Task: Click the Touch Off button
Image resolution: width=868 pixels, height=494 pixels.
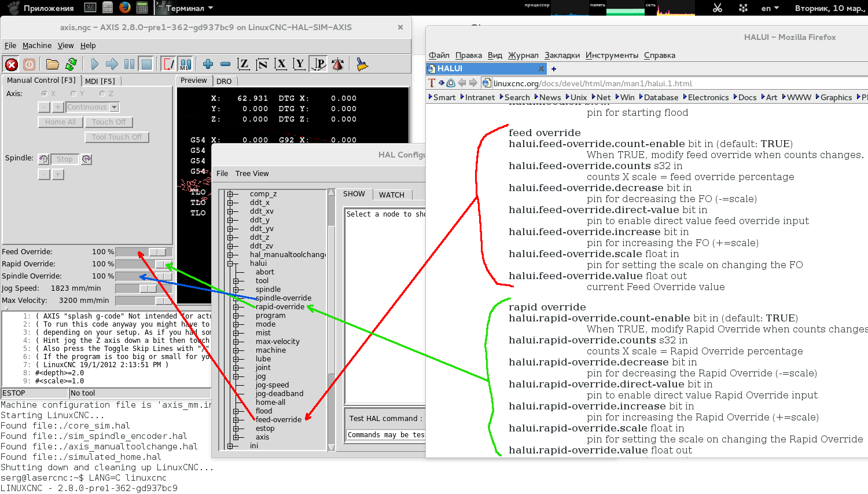Action: click(109, 122)
